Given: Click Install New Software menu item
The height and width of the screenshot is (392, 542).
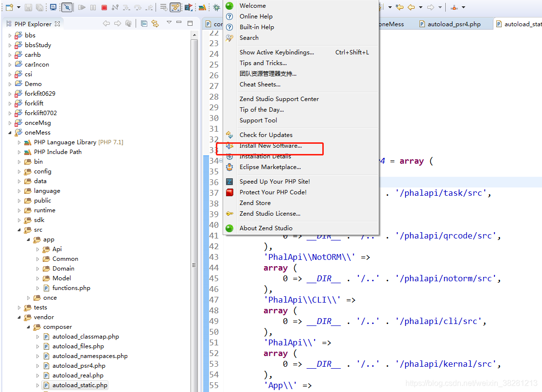Looking at the screenshot, I should point(301,145).
